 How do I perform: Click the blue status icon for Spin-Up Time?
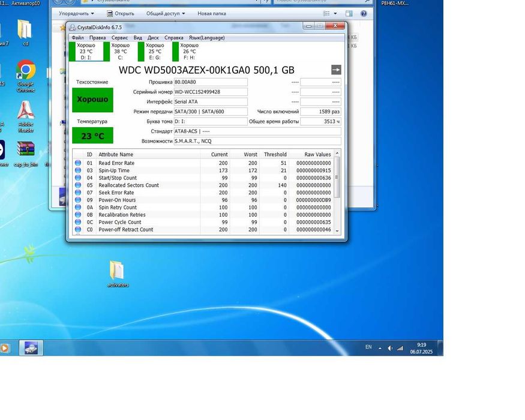click(78, 170)
